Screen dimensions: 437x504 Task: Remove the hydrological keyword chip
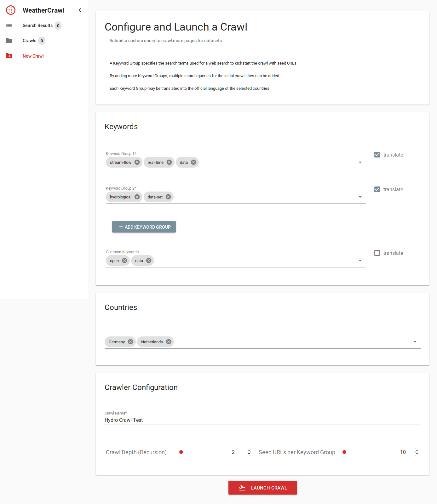click(x=137, y=197)
